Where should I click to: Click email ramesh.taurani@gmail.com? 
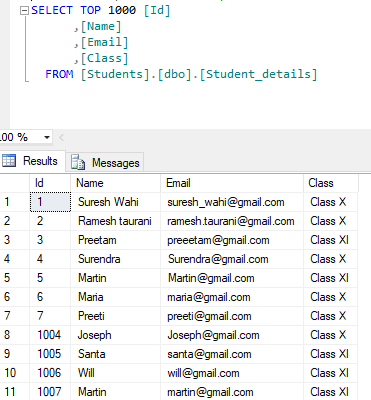pyautogui.click(x=232, y=221)
